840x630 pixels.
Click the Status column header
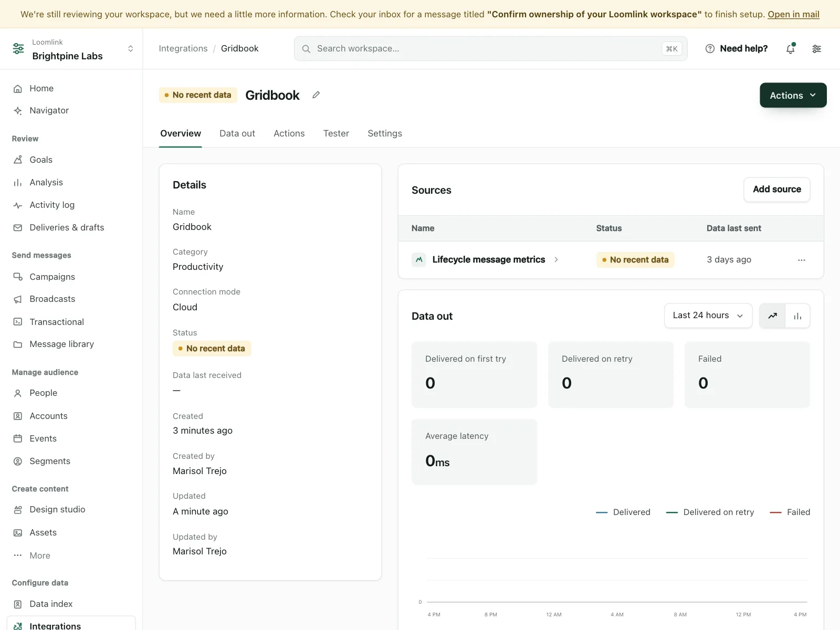coord(609,228)
